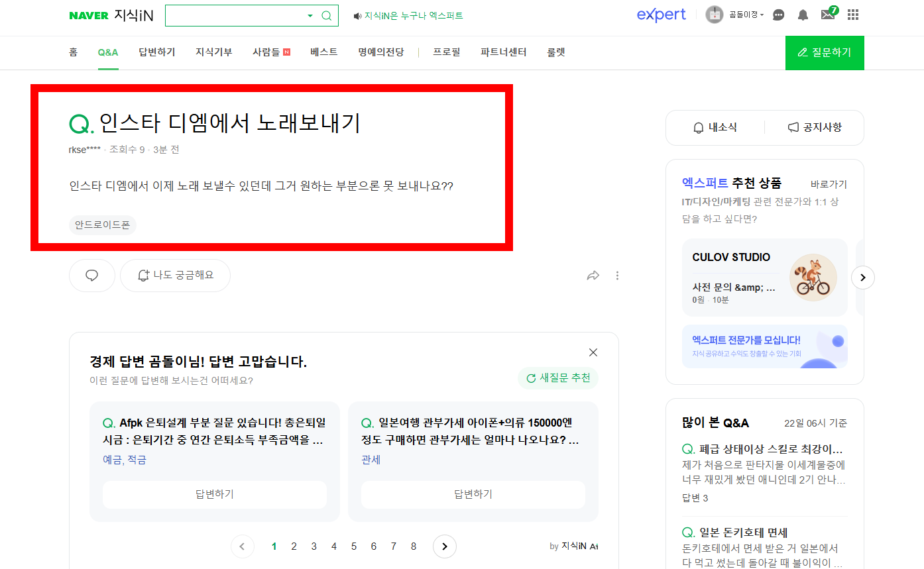Click the 나도 궁금해요 button
924x569 pixels.
[x=175, y=276]
